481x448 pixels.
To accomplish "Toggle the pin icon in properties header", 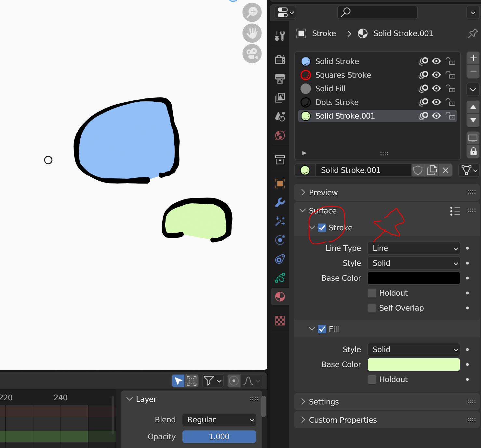I will coord(473,33).
